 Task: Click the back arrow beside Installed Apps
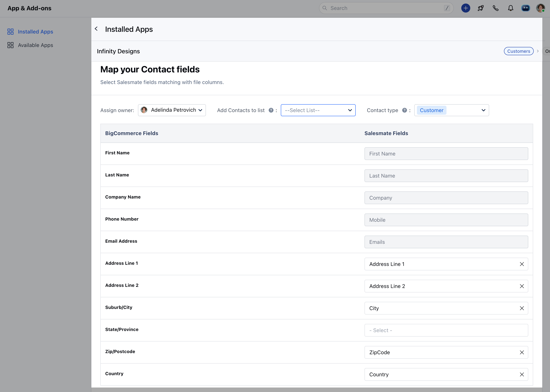coord(96,29)
